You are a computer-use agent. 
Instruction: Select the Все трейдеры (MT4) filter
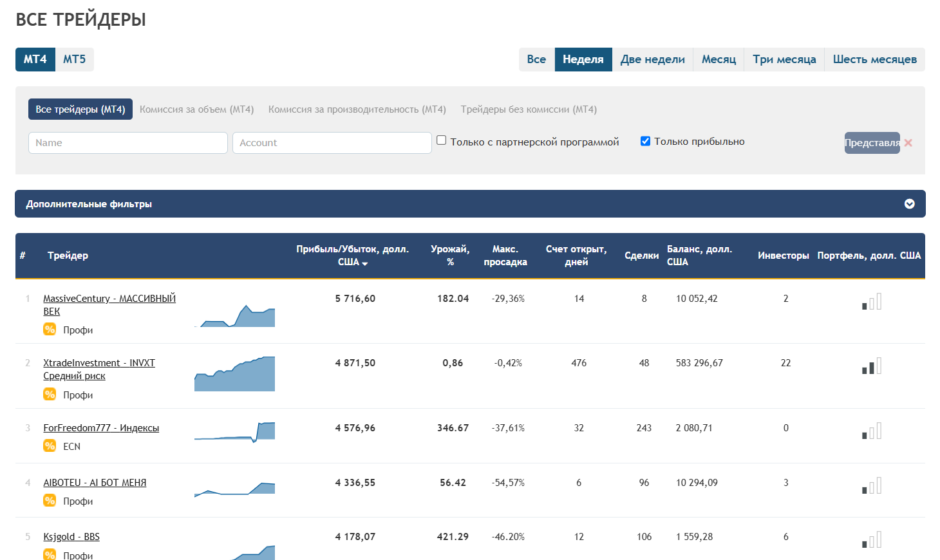coord(80,109)
